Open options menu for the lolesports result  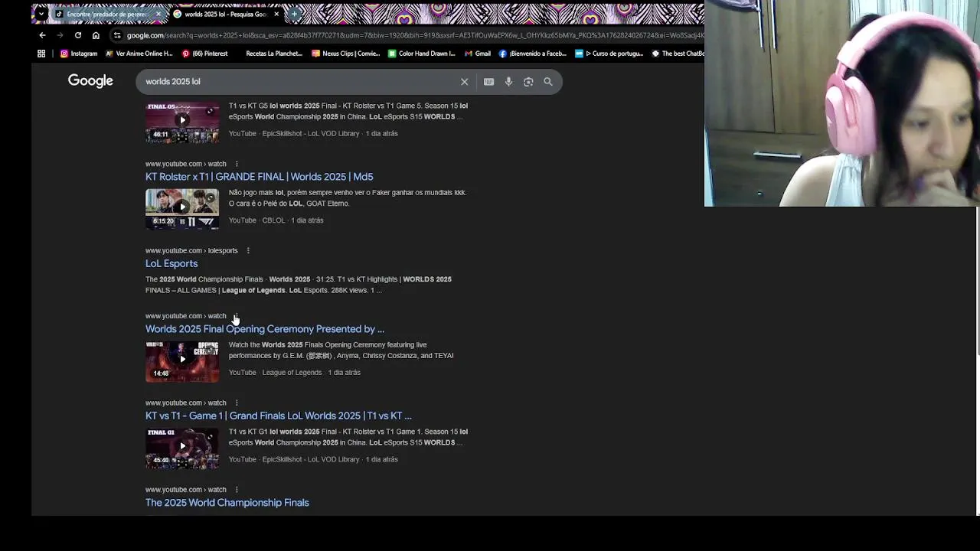tap(248, 250)
